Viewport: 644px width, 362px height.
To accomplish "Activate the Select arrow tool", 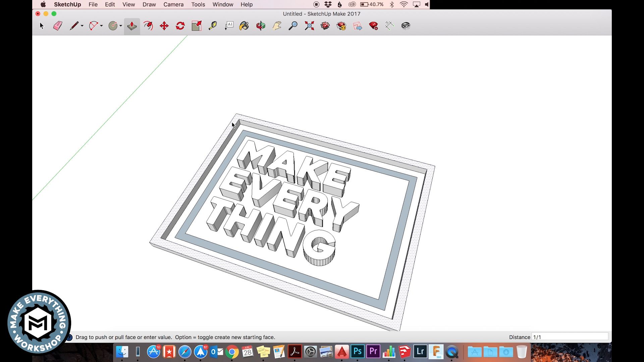I will point(42,25).
